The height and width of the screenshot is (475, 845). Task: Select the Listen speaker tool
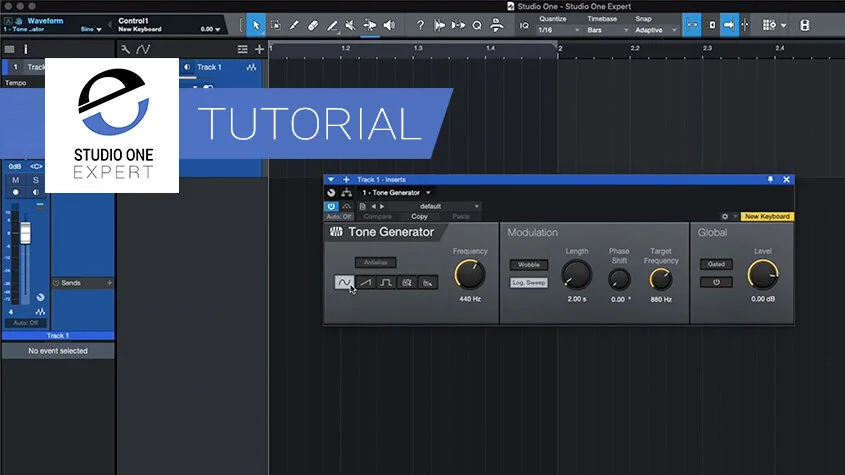click(x=389, y=25)
